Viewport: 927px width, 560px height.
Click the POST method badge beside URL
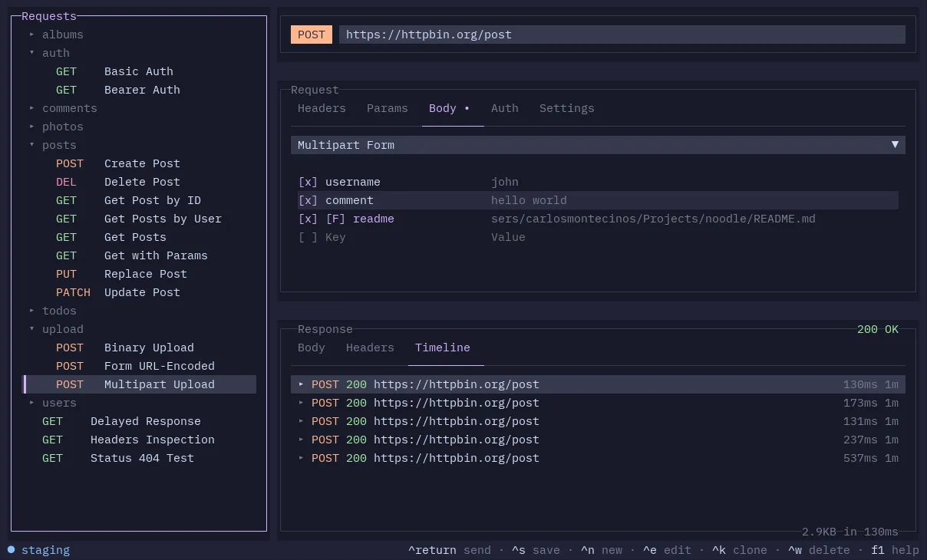[x=312, y=35]
